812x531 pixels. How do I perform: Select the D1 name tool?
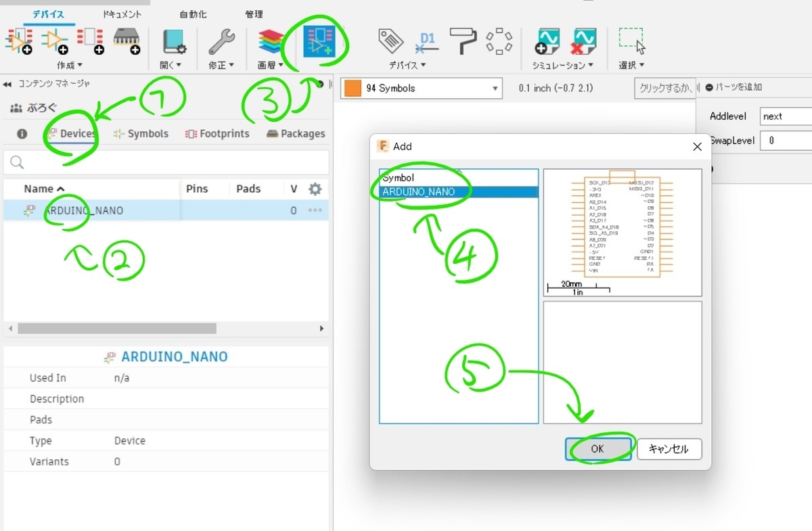point(427,41)
